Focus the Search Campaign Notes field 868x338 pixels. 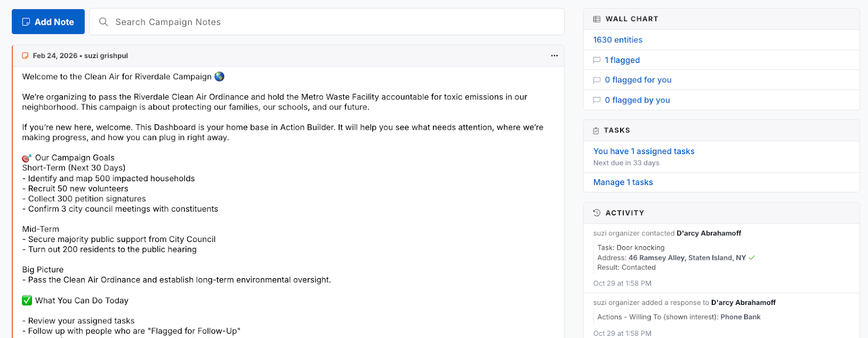point(327,22)
